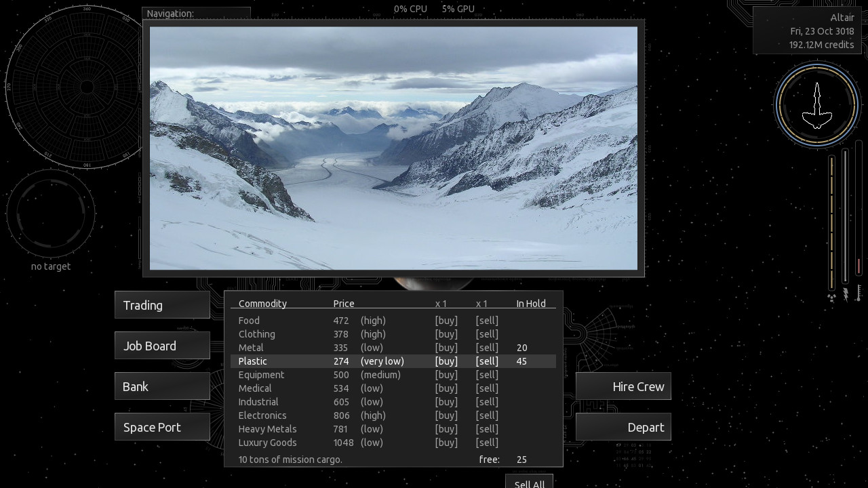Click the snowy glacier landscape image
The image size is (868, 488).
tap(393, 148)
